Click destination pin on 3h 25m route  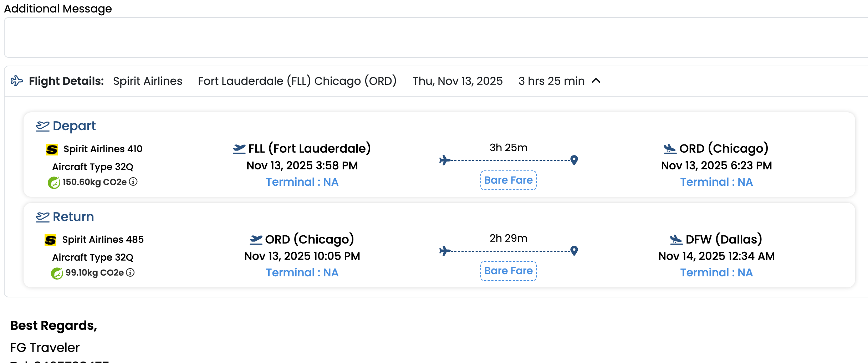click(x=574, y=160)
